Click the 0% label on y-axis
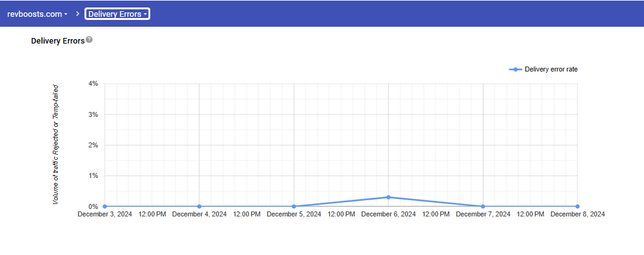The image size is (644, 255). point(93,206)
